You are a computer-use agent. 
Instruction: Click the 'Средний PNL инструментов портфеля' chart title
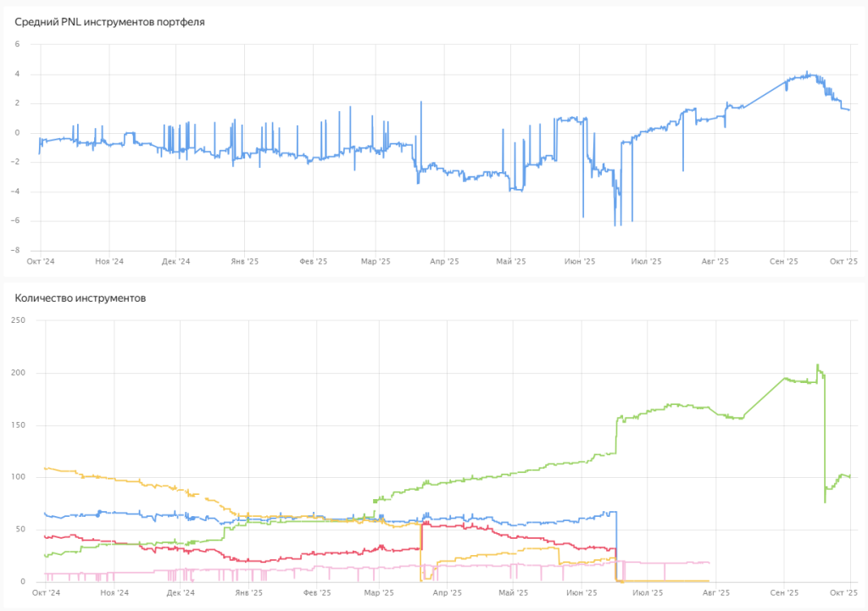[x=110, y=21]
